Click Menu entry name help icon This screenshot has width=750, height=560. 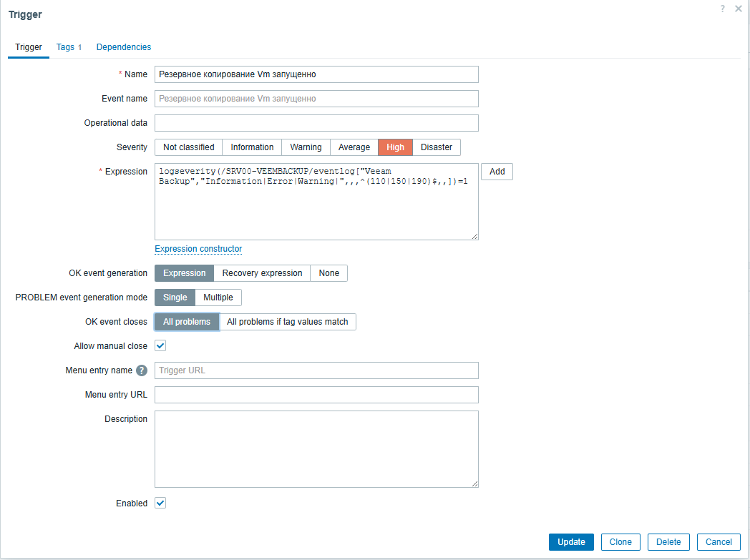[x=142, y=370]
